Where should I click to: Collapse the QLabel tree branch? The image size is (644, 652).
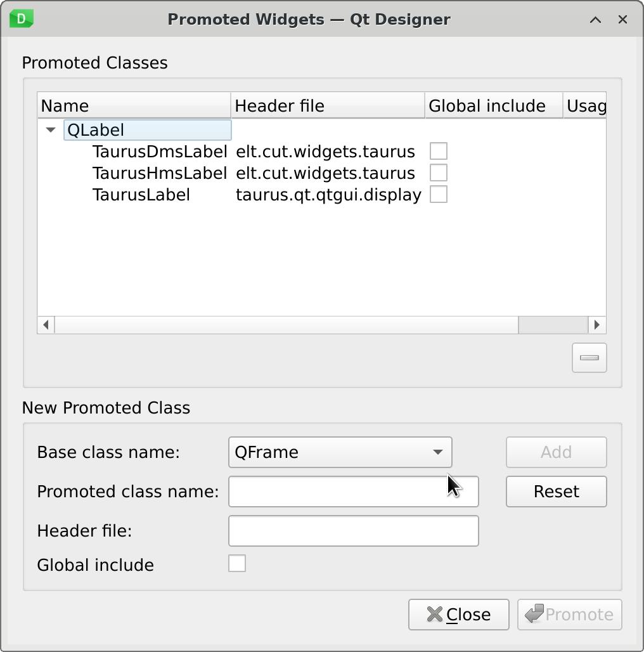point(50,130)
